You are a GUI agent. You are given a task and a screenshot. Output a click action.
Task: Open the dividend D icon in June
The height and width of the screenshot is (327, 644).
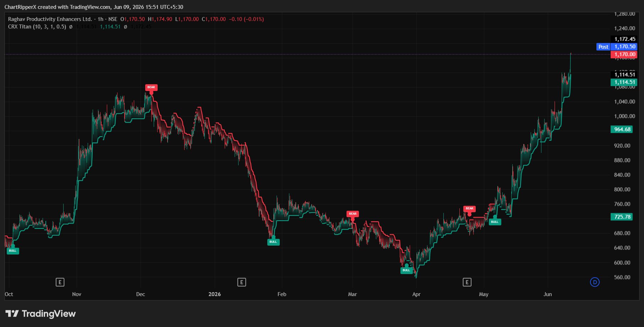[595, 282]
